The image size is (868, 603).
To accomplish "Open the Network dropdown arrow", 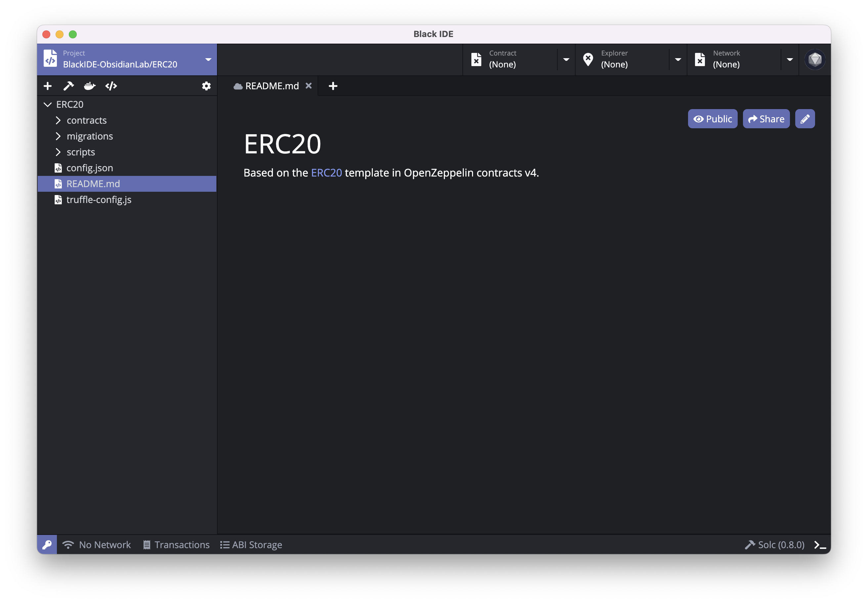I will pyautogui.click(x=790, y=60).
